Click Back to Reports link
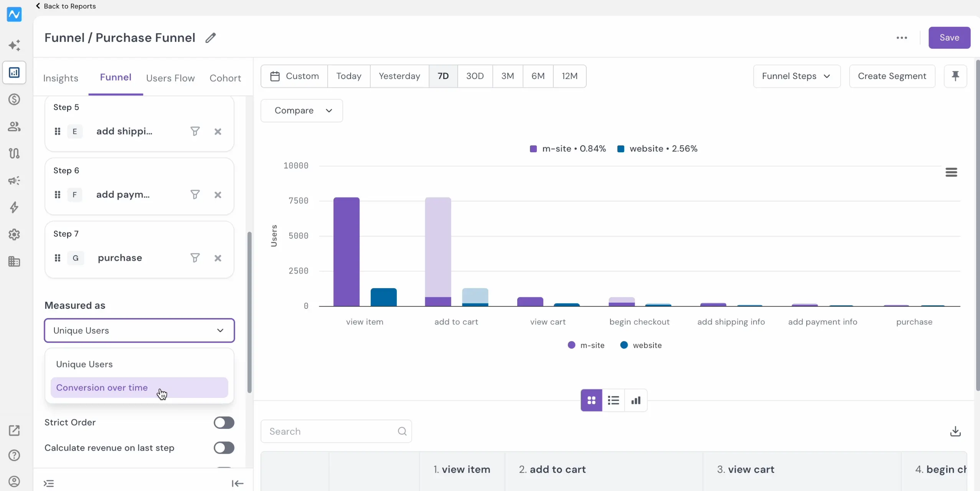This screenshot has height=491, width=980. coord(66,6)
